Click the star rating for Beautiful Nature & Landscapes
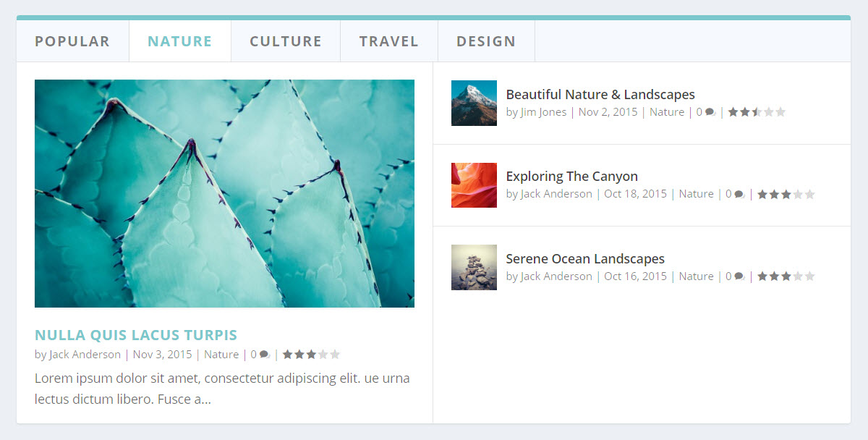This screenshot has width=868, height=440. point(757,112)
